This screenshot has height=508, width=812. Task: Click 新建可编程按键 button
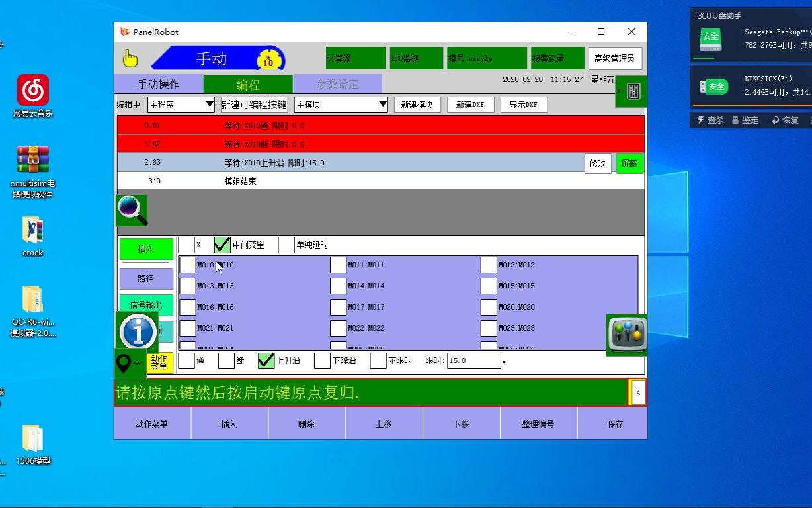tap(254, 105)
